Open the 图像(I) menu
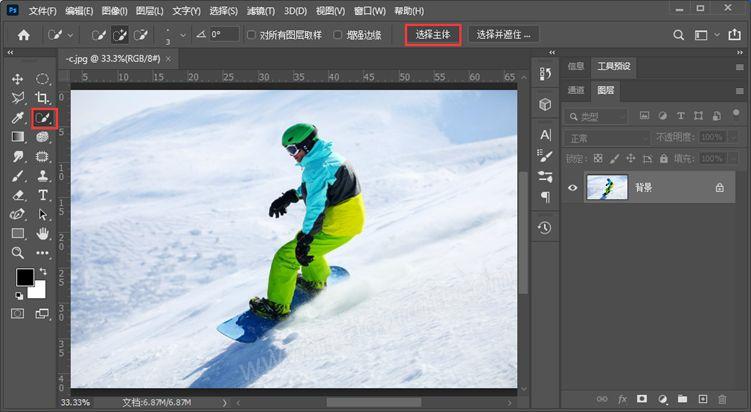This screenshot has height=412, width=751. (x=114, y=11)
